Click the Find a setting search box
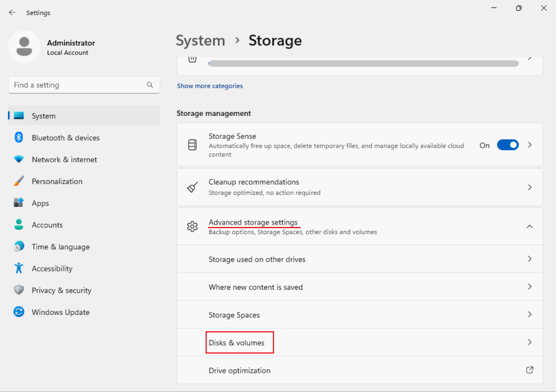This screenshot has height=392, width=556. click(x=84, y=85)
